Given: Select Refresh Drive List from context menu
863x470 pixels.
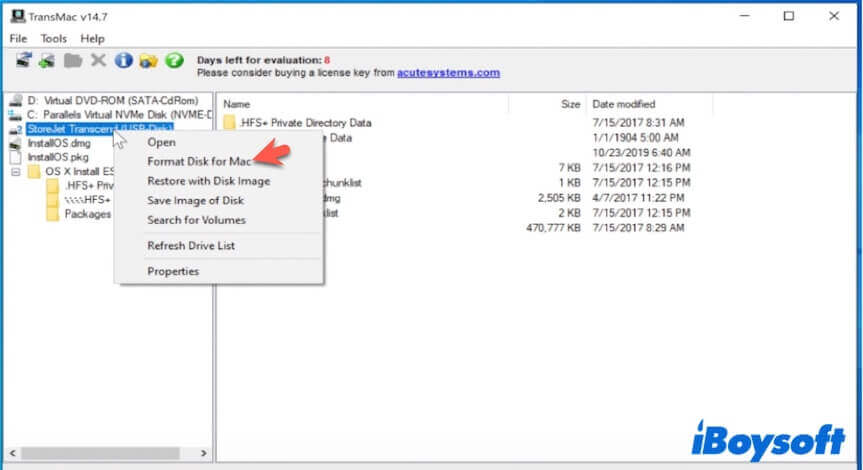Looking at the screenshot, I should tap(191, 245).
